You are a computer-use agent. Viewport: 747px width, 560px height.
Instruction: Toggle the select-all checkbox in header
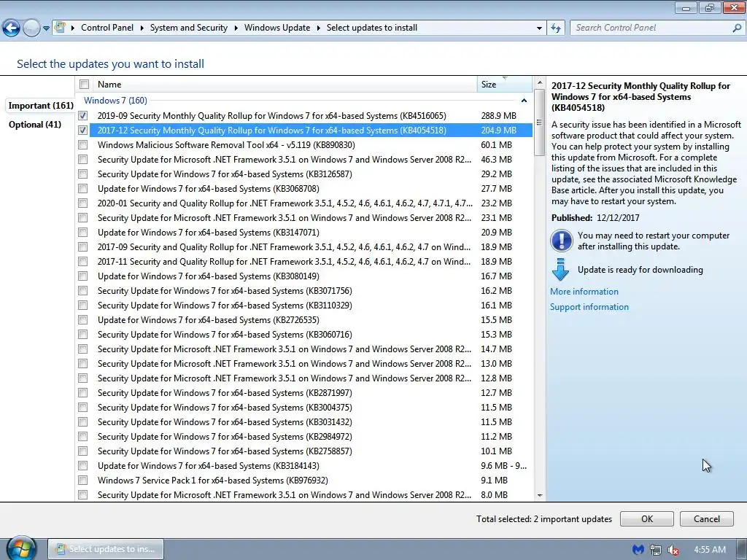click(x=85, y=85)
